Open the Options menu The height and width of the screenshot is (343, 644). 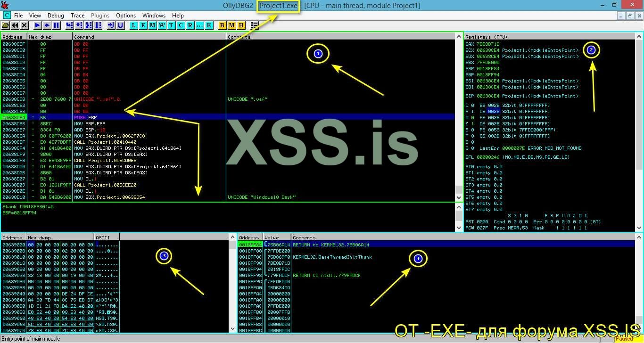click(x=126, y=16)
